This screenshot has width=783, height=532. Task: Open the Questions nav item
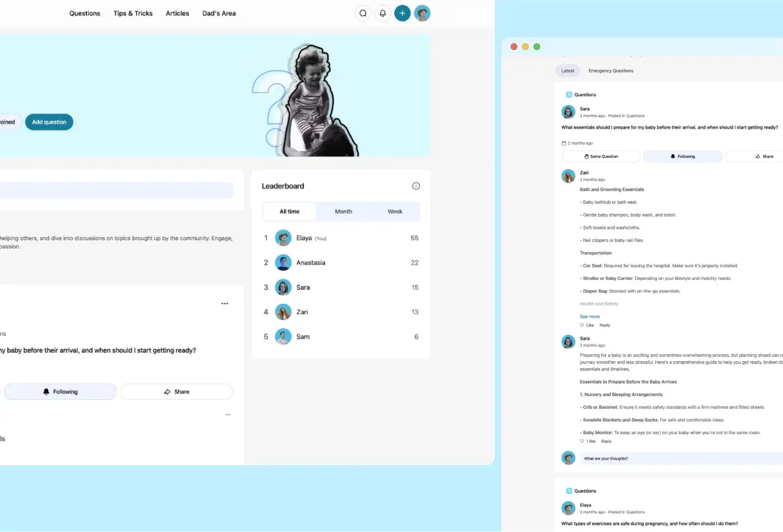85,13
